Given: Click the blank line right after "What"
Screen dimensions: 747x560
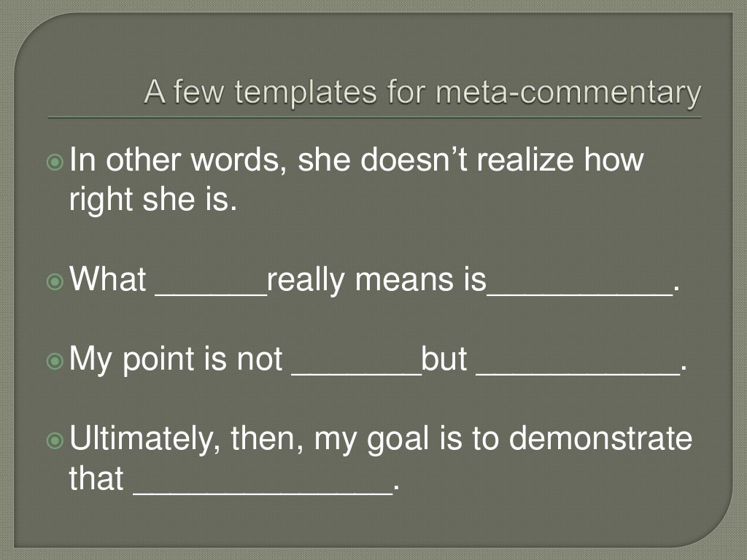Looking at the screenshot, I should [211, 292].
